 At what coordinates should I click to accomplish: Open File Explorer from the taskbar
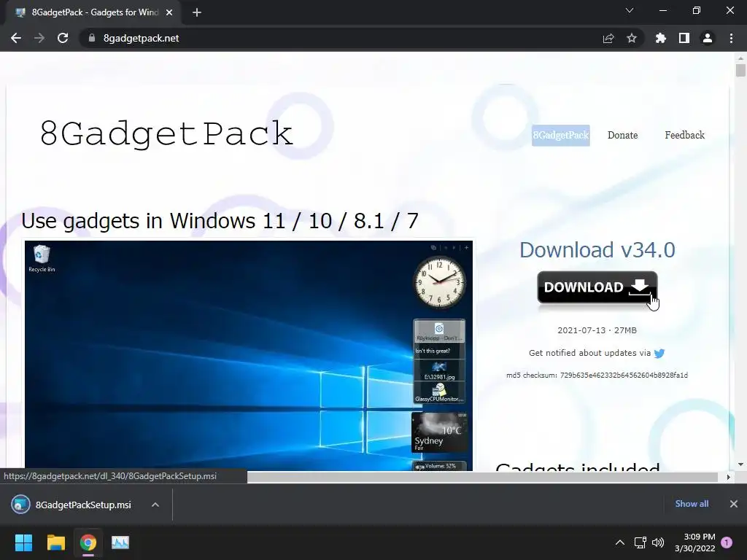point(55,542)
